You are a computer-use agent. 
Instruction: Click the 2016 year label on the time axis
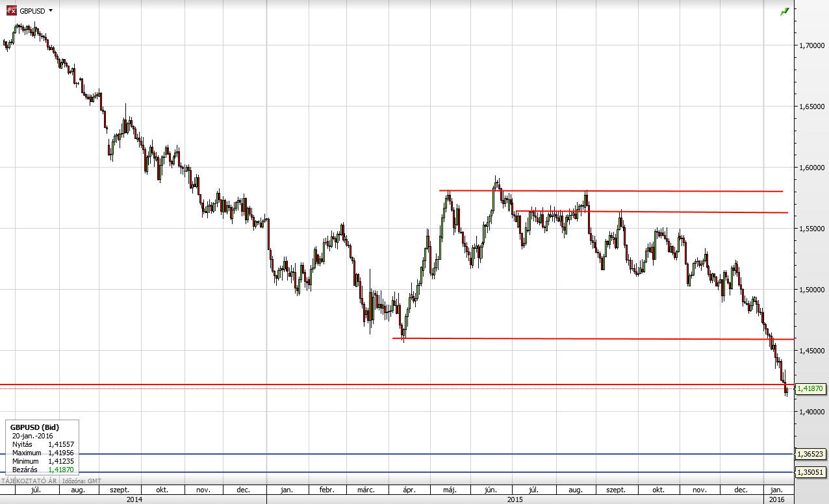(777, 499)
